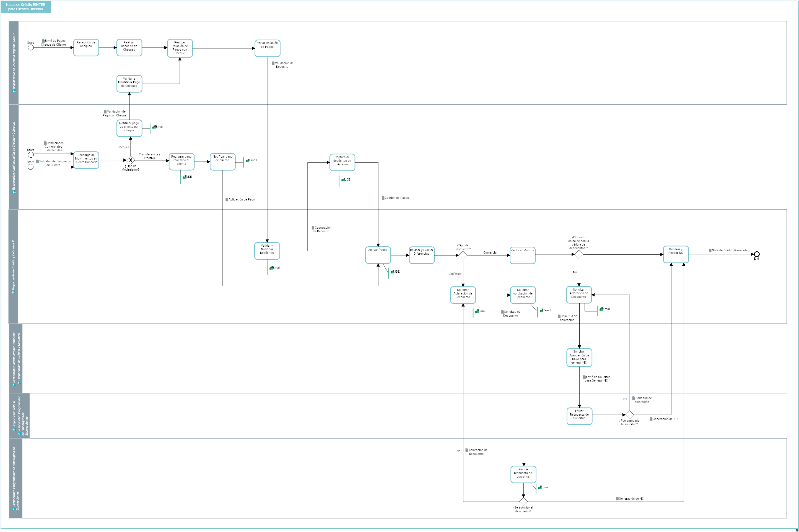799x532 pixels.
Task: Click the small icon at the diagram's bottom-right corner
Action: click(797, 530)
